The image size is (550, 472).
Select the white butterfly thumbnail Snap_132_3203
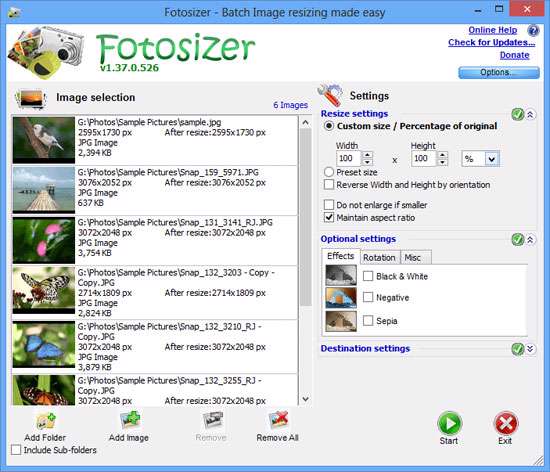[44, 290]
